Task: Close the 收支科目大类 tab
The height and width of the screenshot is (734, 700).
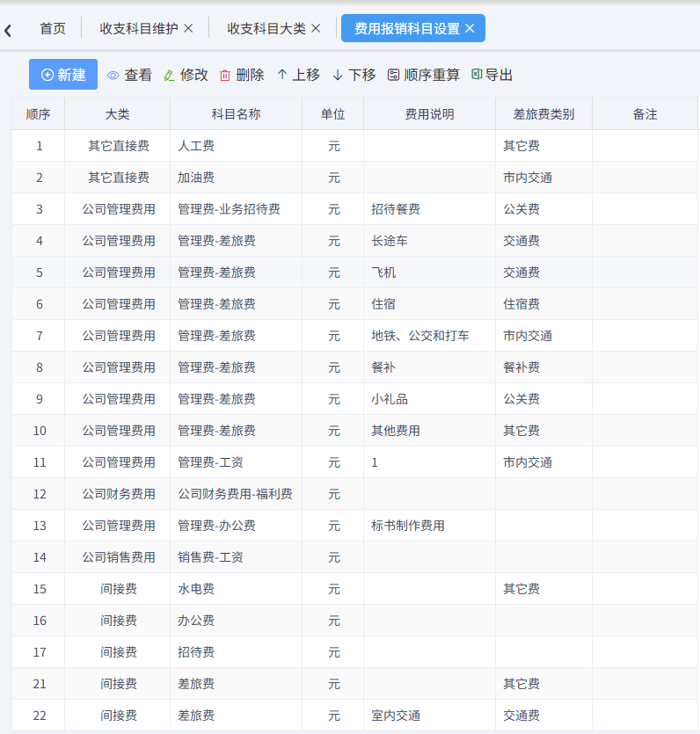Action: pyautogui.click(x=316, y=28)
